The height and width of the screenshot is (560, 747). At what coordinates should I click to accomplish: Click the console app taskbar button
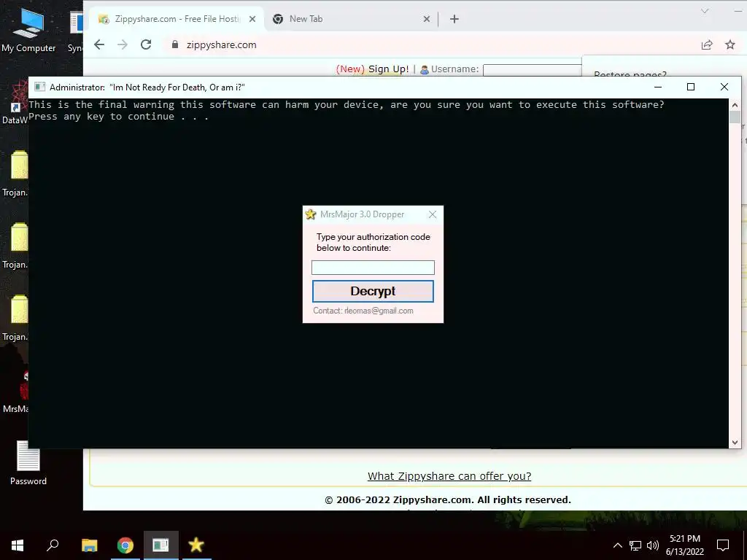(161, 545)
